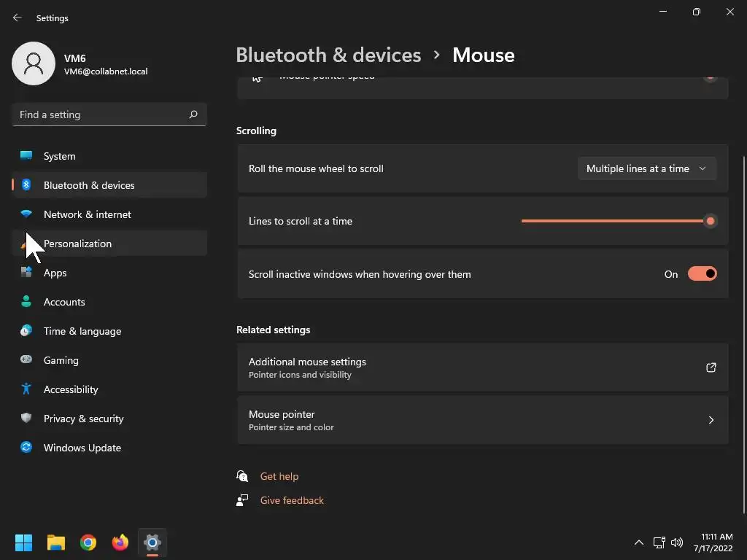Click the Bluetooth & devices sidebar icon
The image size is (747, 560).
[x=26, y=185]
